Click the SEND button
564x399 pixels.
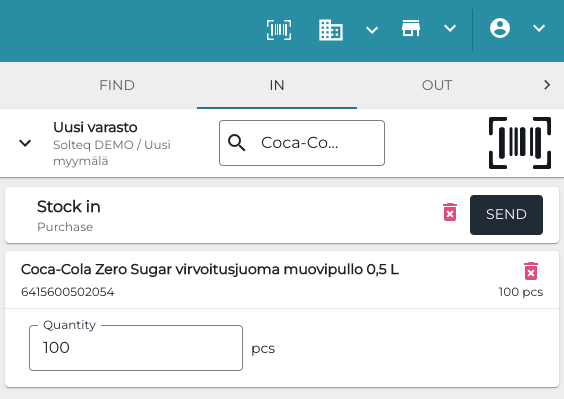click(x=506, y=215)
